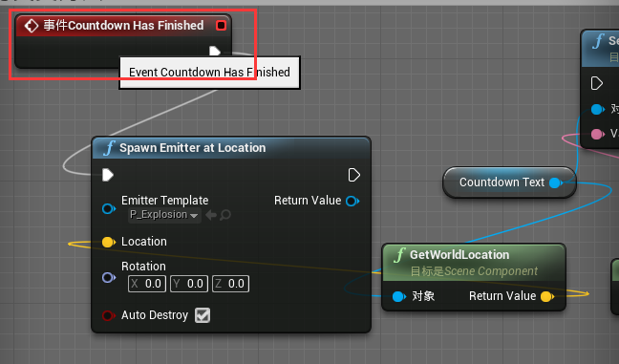The image size is (619, 364).
Task: Click the Rotation Z value field
Action: 230,284
